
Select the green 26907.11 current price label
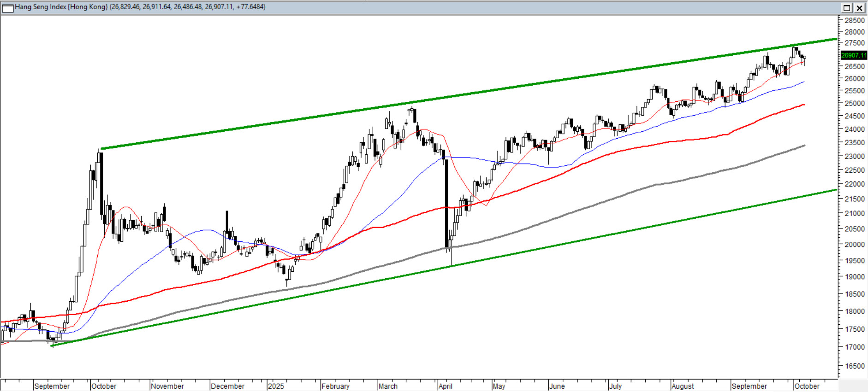click(853, 55)
